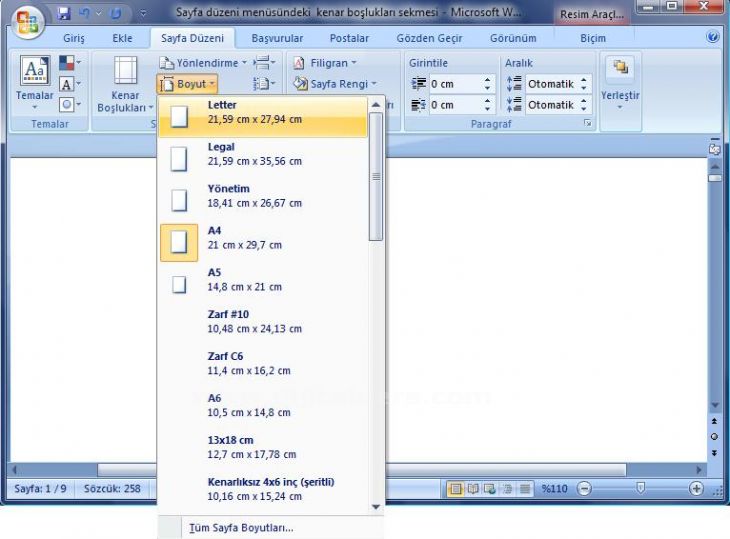The height and width of the screenshot is (539, 730).
Task: Switch to draft view
Action: tap(525, 489)
